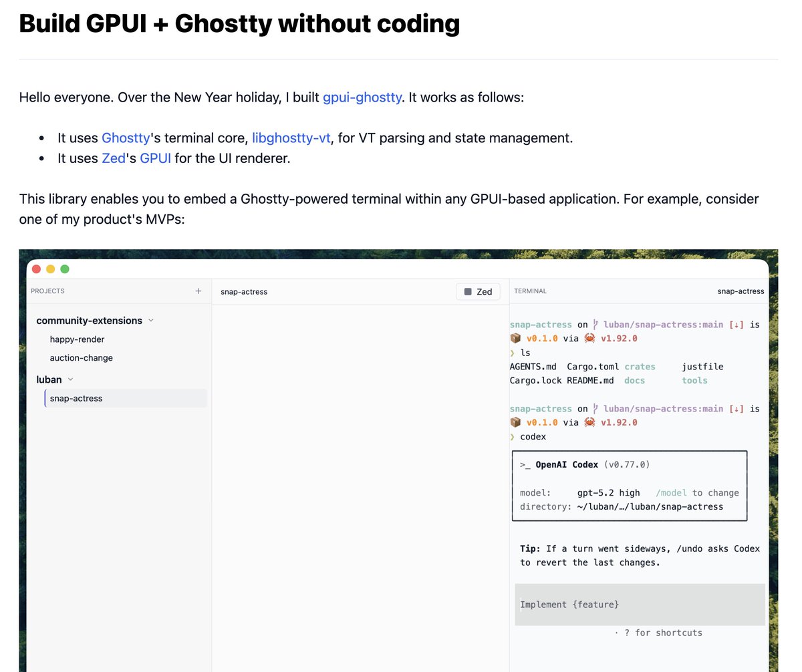The image size is (802, 672).
Task: Click the gpt-5.2 high model value
Action: pyautogui.click(x=608, y=493)
